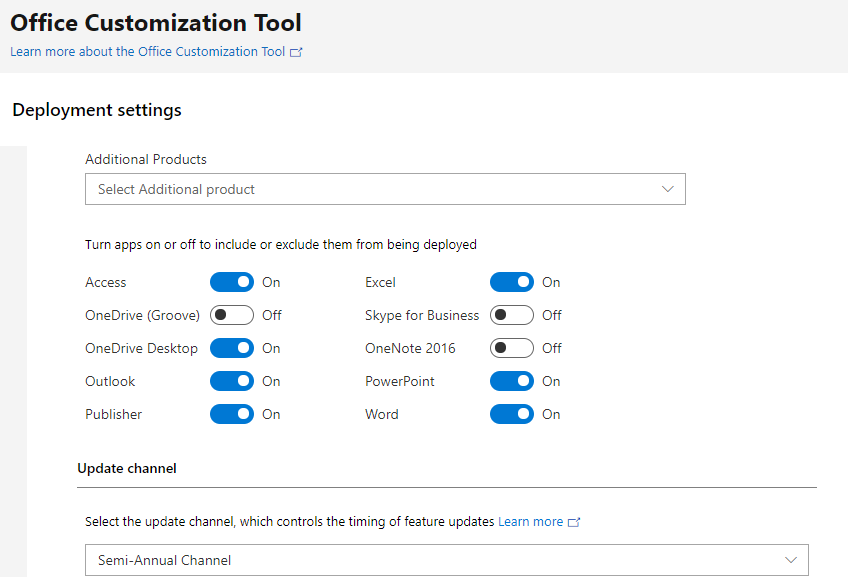Click external link icon next to Learn more
The height and width of the screenshot is (577, 848).
pos(574,522)
